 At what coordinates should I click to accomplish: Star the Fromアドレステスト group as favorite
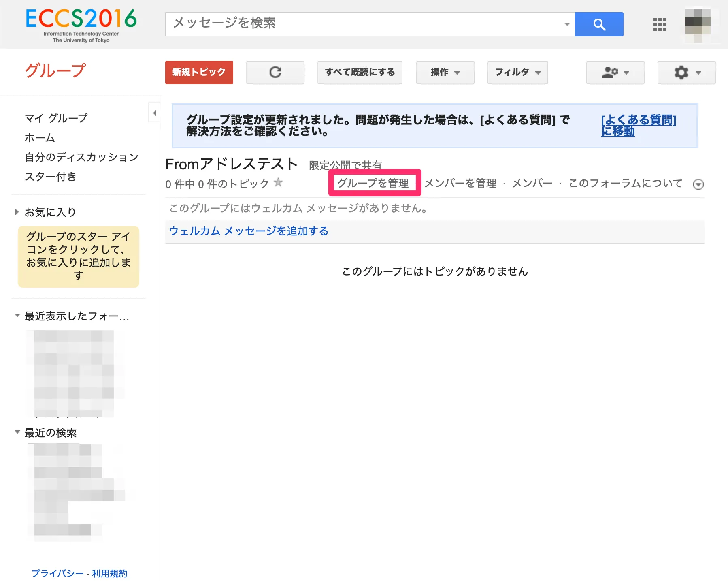click(x=278, y=183)
